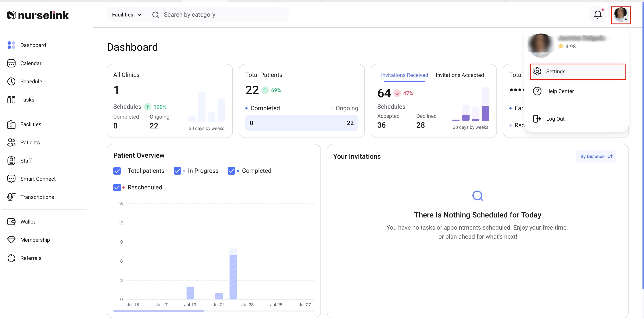
Task: Click the Patient Overview chart scrollbar
Action: tap(159, 311)
